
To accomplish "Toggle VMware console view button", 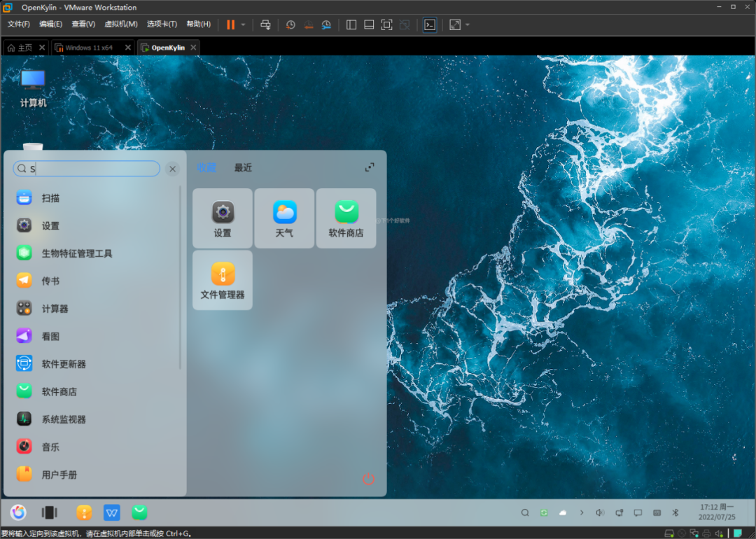I will coord(430,24).
